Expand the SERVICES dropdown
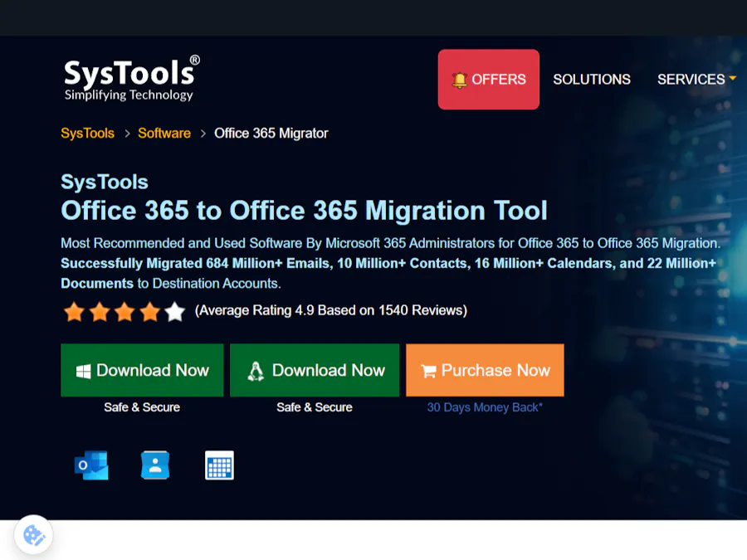The width and height of the screenshot is (747, 560). [696, 79]
